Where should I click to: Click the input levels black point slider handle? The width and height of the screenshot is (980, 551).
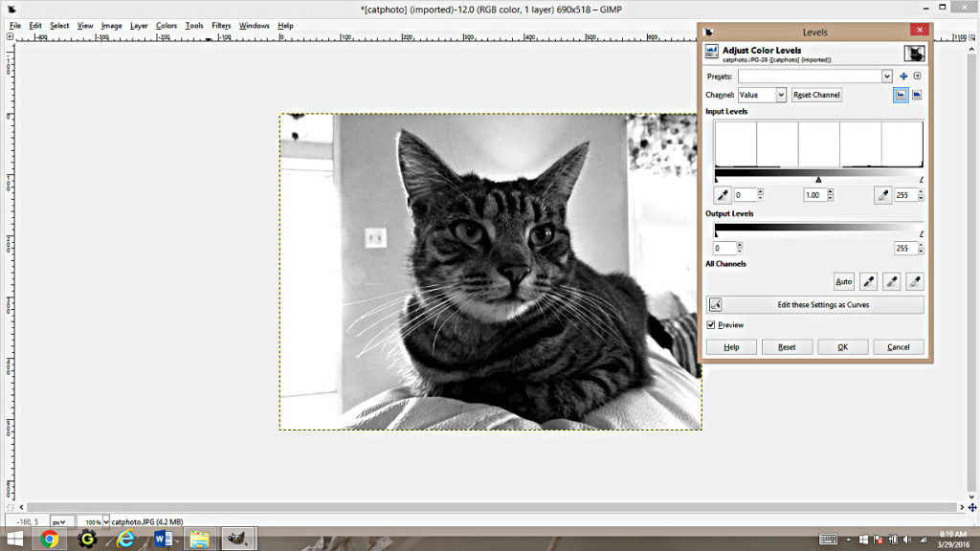pos(716,180)
